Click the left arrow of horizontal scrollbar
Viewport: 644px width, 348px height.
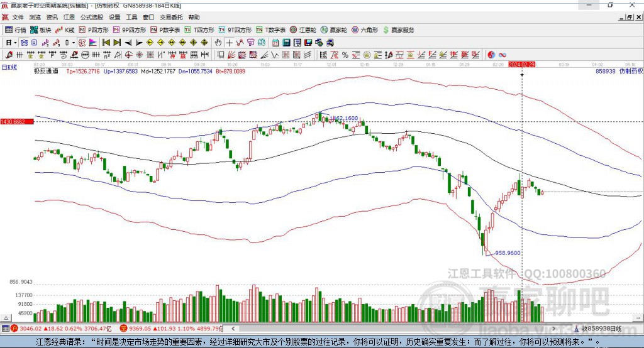click(233, 329)
